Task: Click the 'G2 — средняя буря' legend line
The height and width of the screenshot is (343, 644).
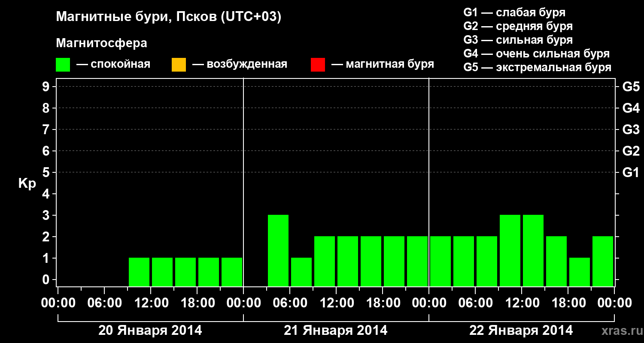Action: click(518, 26)
